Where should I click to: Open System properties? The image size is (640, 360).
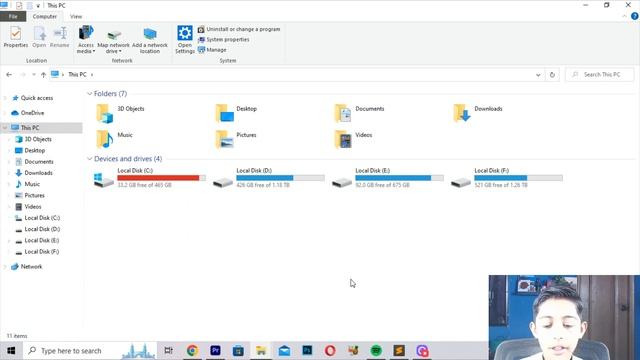(x=224, y=40)
